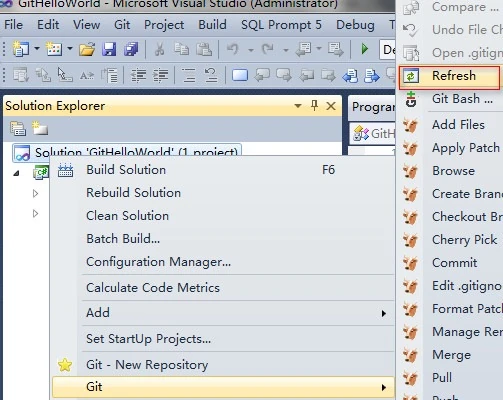The image size is (503, 400).
Task: Click the Open File folder icon
Action: point(87,49)
